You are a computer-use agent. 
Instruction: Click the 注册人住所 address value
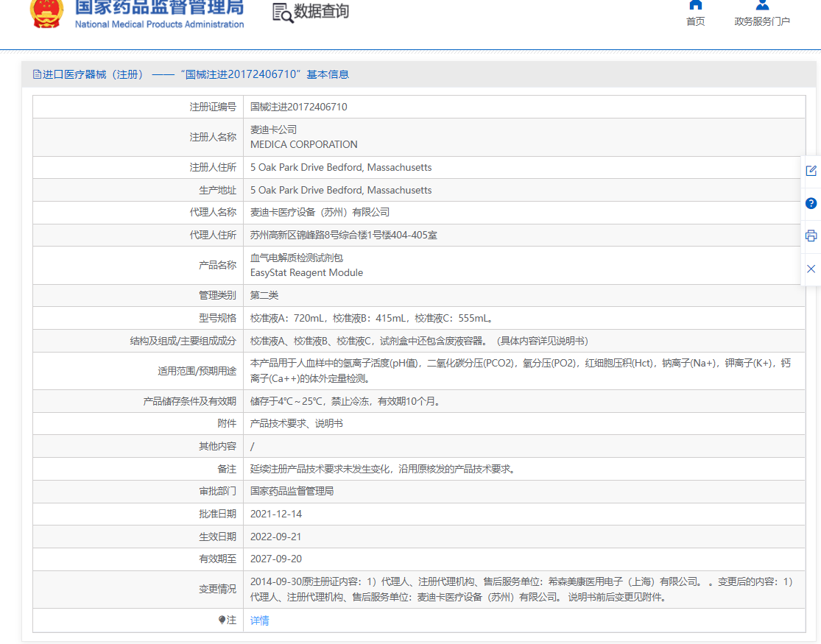341,168
